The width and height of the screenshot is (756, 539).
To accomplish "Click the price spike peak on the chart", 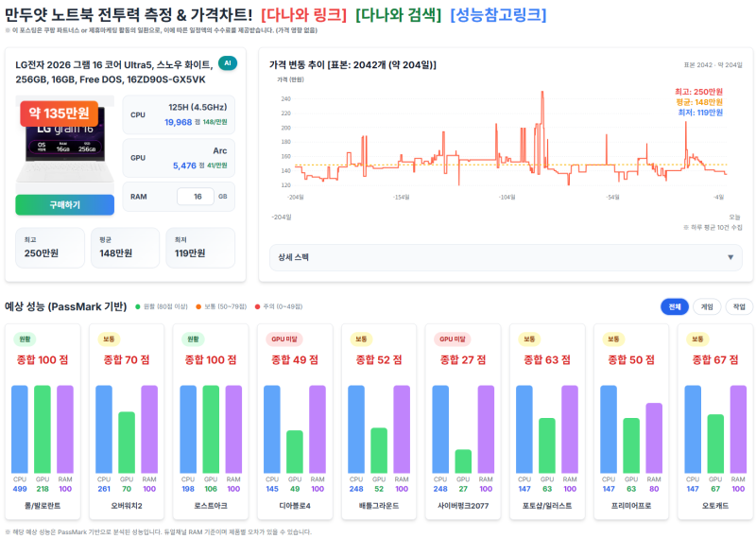I will tap(542, 93).
